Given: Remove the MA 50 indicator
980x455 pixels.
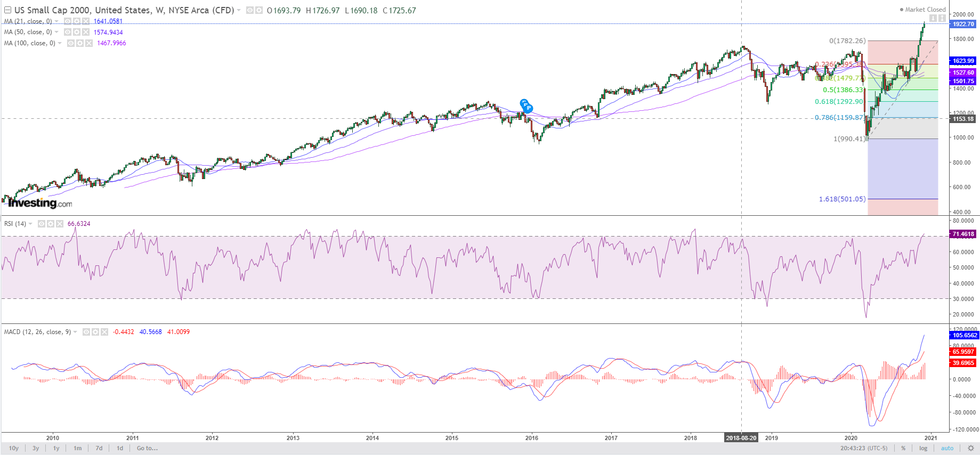Looking at the screenshot, I should 85,32.
